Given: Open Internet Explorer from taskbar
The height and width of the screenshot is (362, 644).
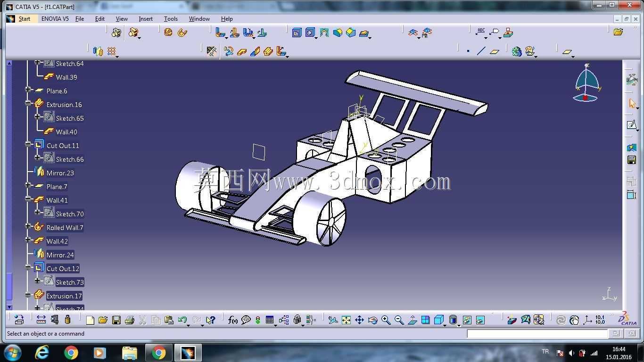Looking at the screenshot, I should (42, 353).
